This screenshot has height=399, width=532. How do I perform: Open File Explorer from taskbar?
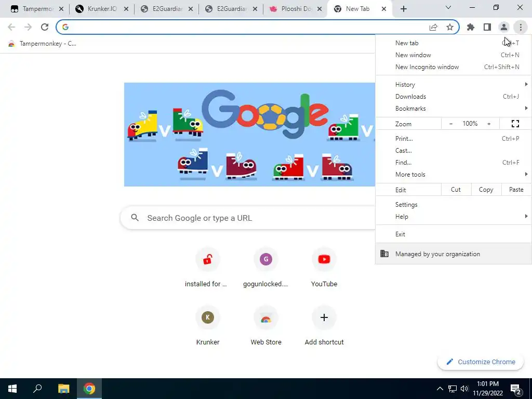point(63,389)
